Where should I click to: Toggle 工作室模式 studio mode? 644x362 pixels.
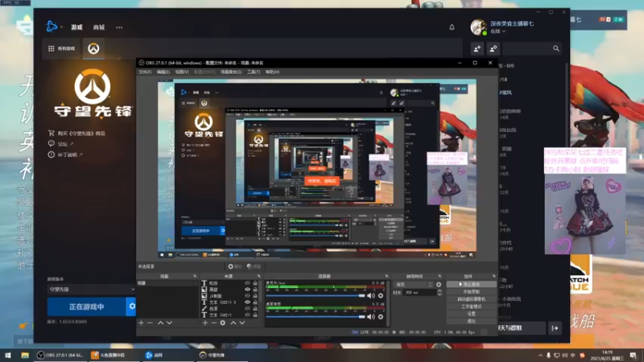471,306
